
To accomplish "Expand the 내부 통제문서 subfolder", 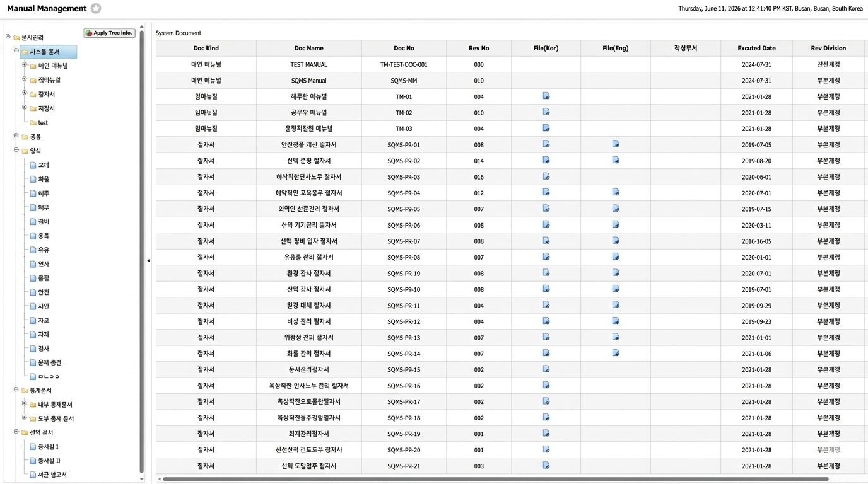I will click(x=25, y=403).
